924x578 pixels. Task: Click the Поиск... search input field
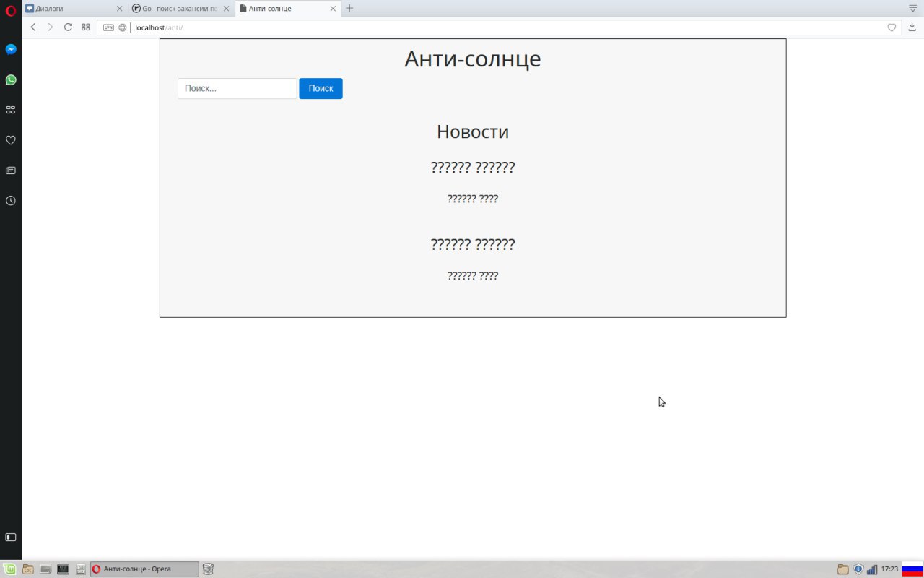pos(237,88)
